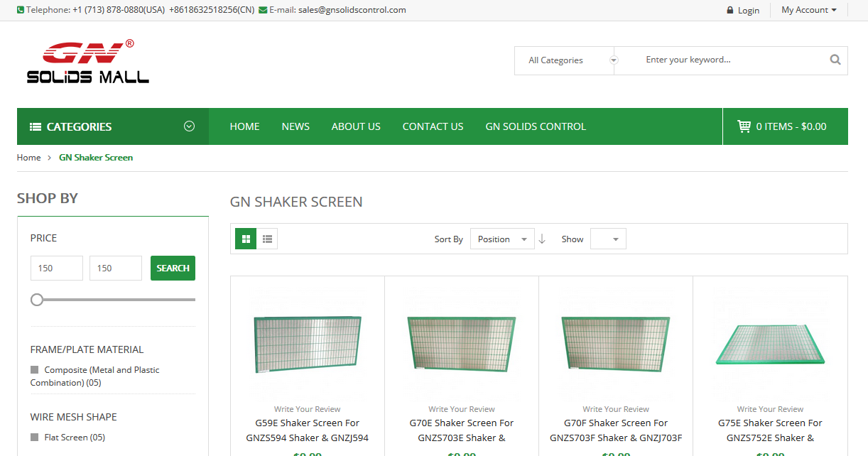
Task: Expand the Categories menu chevron
Action: [x=189, y=126]
